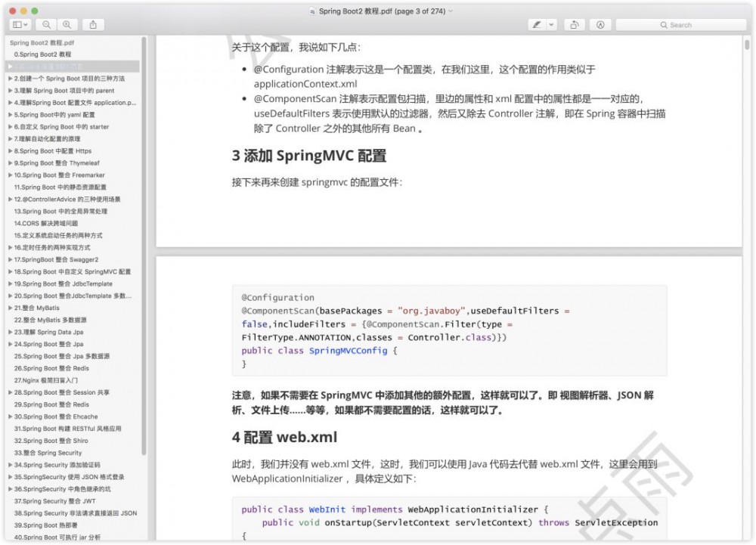Screen dimensions: 756x545
Task: Click the zoom out magnifier icon
Action: (46, 24)
